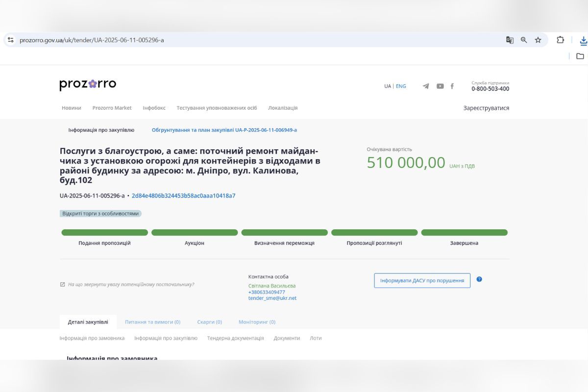Open the Prozorro Market menu item
588x392 pixels.
click(x=112, y=108)
